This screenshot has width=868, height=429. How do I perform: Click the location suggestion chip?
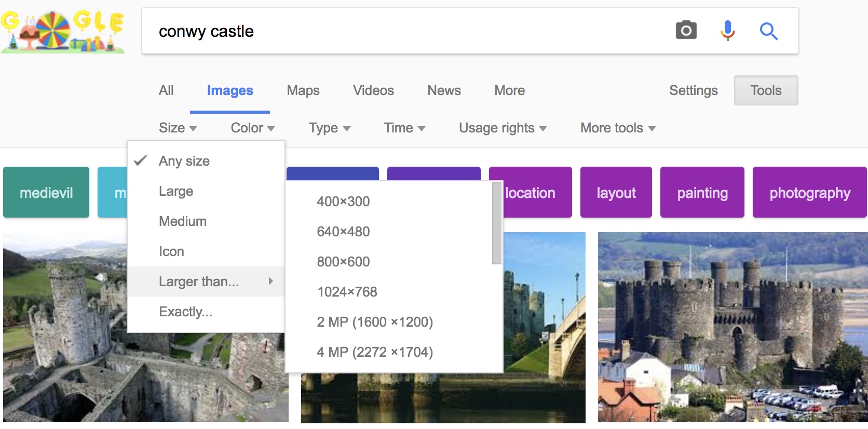click(530, 192)
